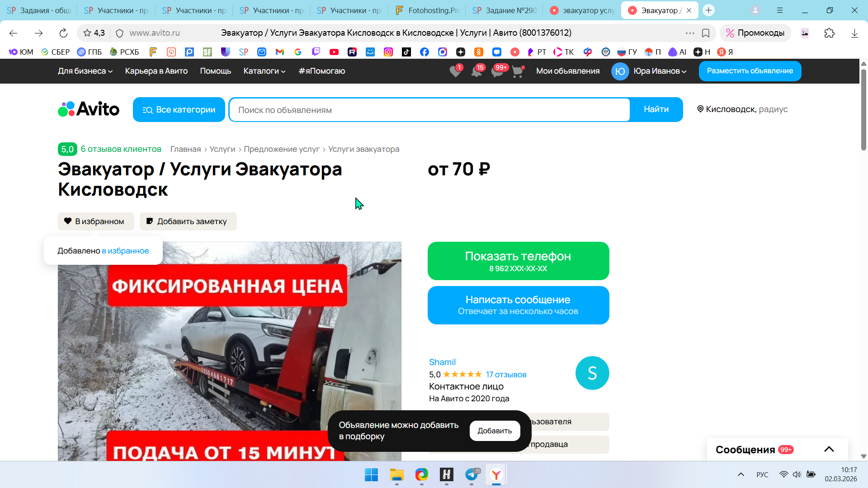Open the 'Помощь' menu item
Image resolution: width=868 pixels, height=488 pixels.
coord(215,71)
